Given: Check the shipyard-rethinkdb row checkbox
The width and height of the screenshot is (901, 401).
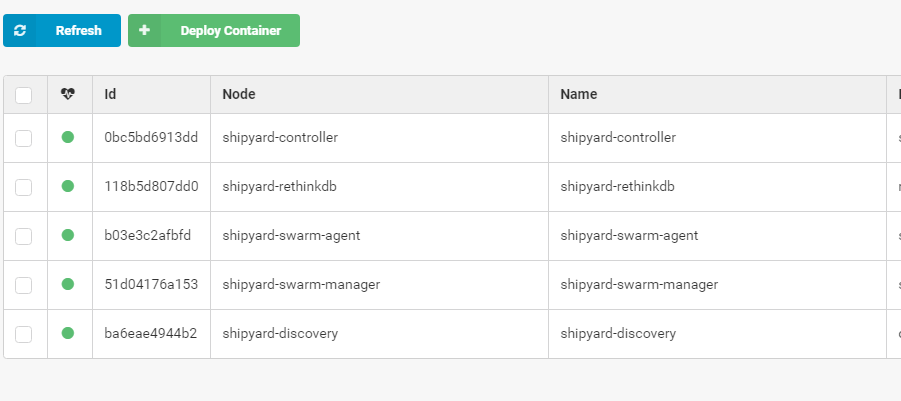Looking at the screenshot, I should pos(24,187).
